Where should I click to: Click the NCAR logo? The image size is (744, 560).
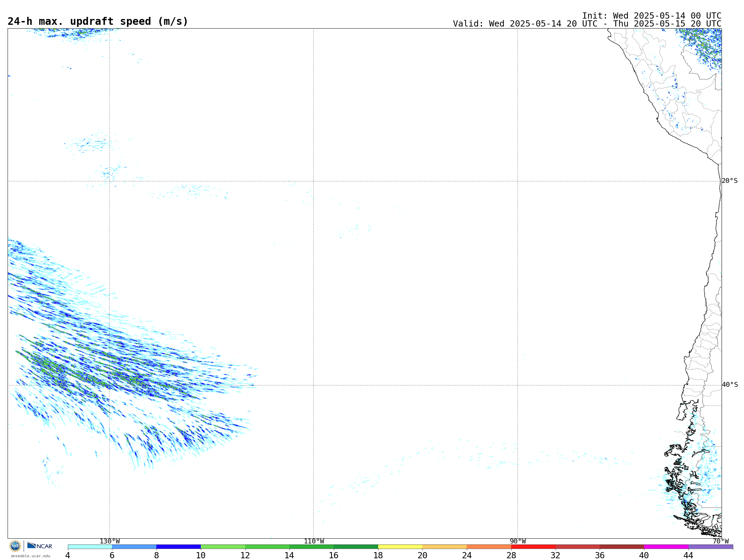40,546
